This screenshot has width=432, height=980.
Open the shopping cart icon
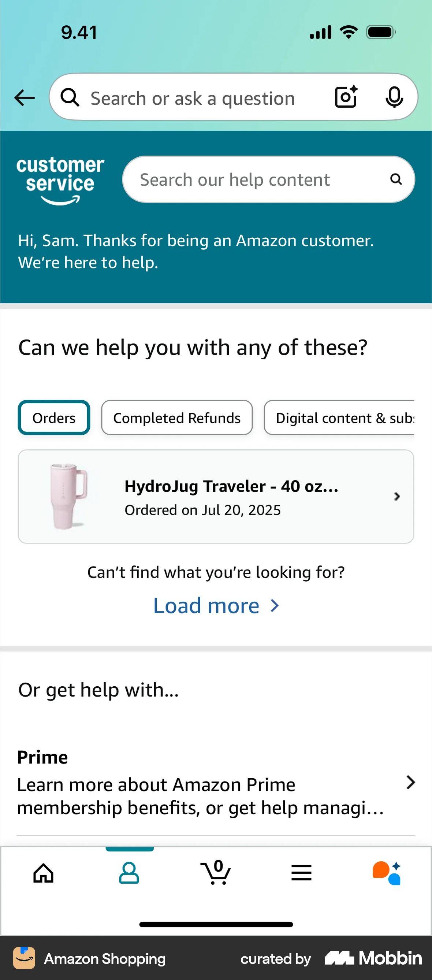pos(216,873)
